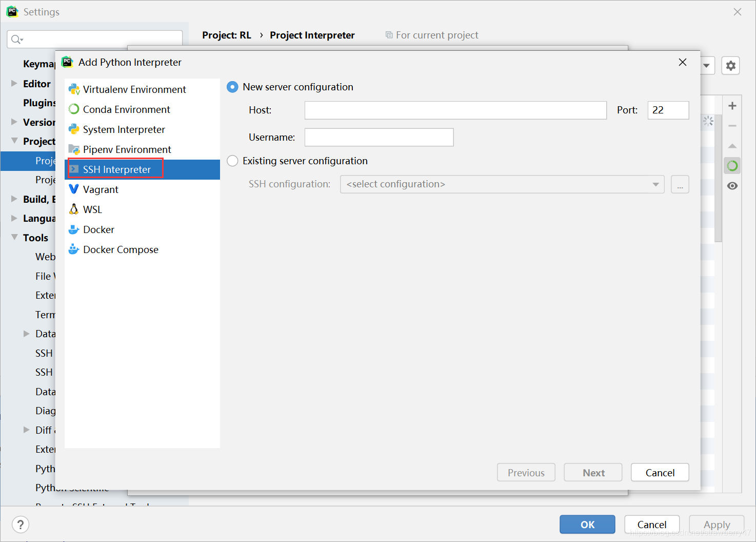Cancel the Add Python Interpreter dialog
Image resolution: width=756 pixels, height=542 pixels.
[x=660, y=473]
